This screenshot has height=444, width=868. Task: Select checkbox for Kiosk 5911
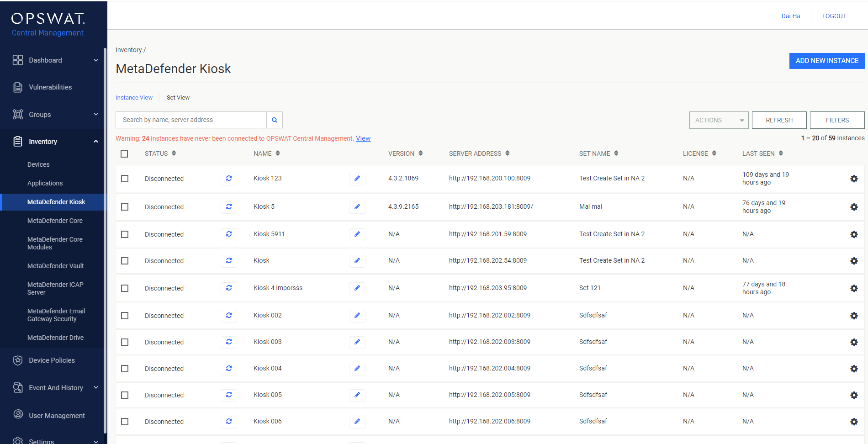[125, 234]
